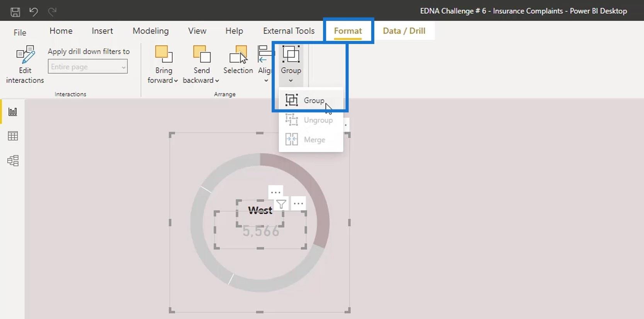Expand the Bring forward dropdown arrow
The width and height of the screenshot is (644, 319).
(x=176, y=81)
